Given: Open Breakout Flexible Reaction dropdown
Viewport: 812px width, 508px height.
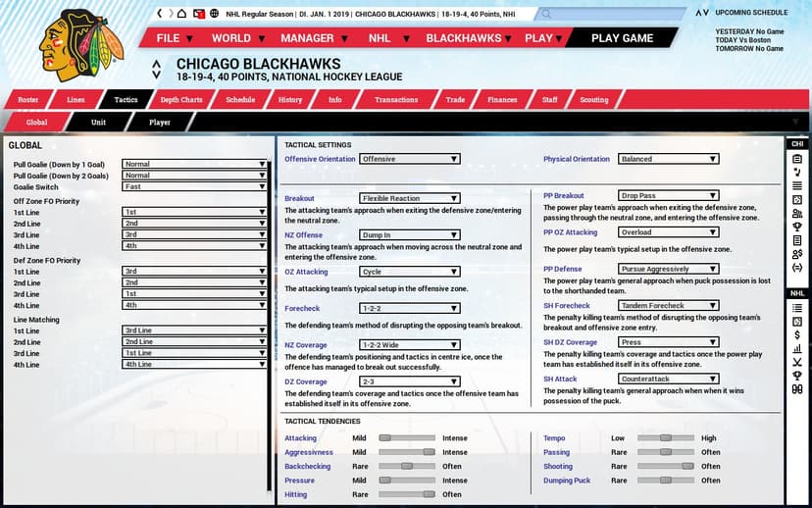Looking at the screenshot, I should [x=410, y=198].
